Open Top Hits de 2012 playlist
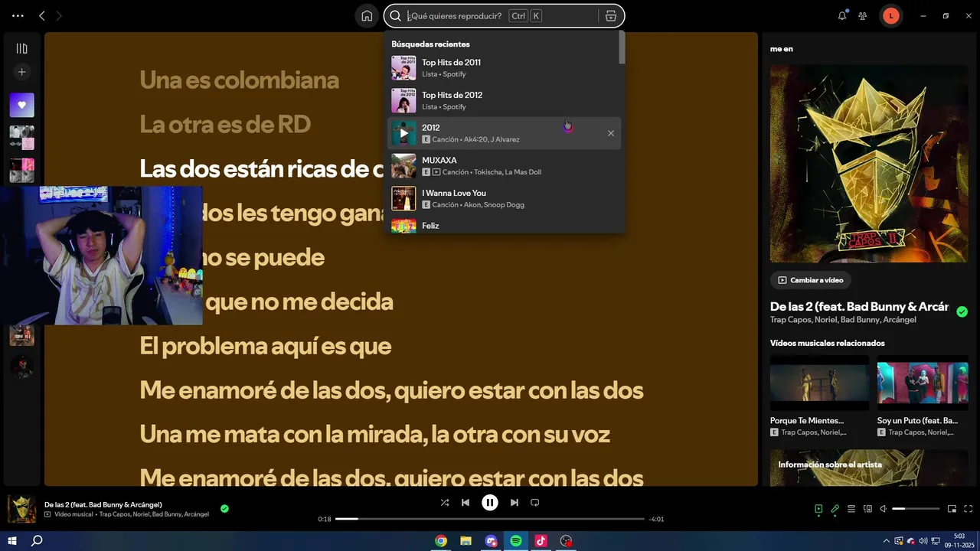The height and width of the screenshot is (551, 980). coord(504,100)
